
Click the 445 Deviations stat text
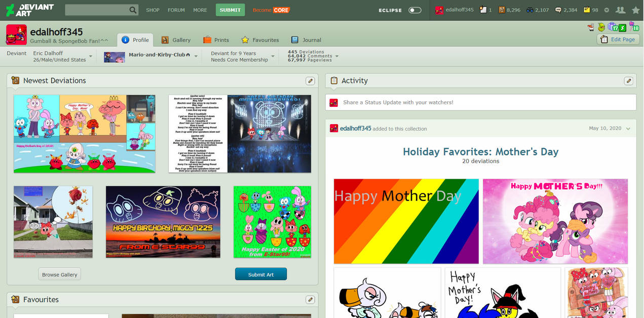[306, 52]
